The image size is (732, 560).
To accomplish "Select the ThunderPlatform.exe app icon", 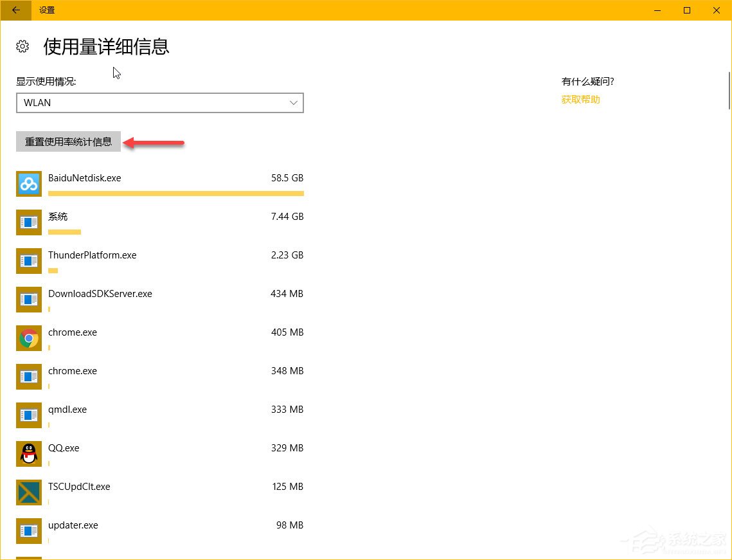I will (28, 261).
